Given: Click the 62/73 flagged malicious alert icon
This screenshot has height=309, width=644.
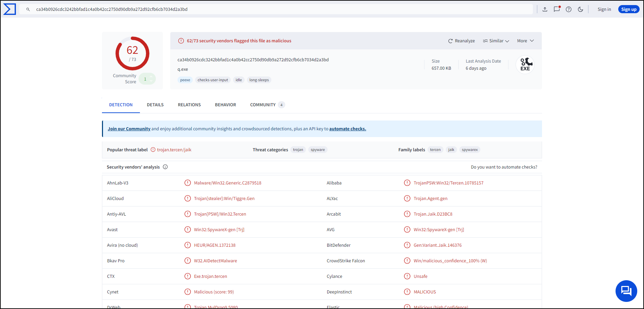Looking at the screenshot, I should tap(181, 41).
